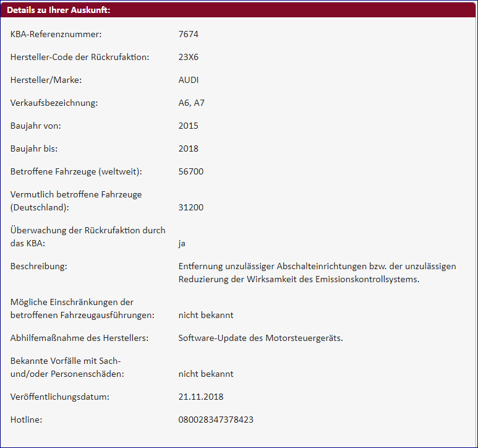Select the 'Vermutlich betroffene Fahrzeuge (Deutschland):' label
Viewport: 478px width, 448px height.
pos(76,201)
